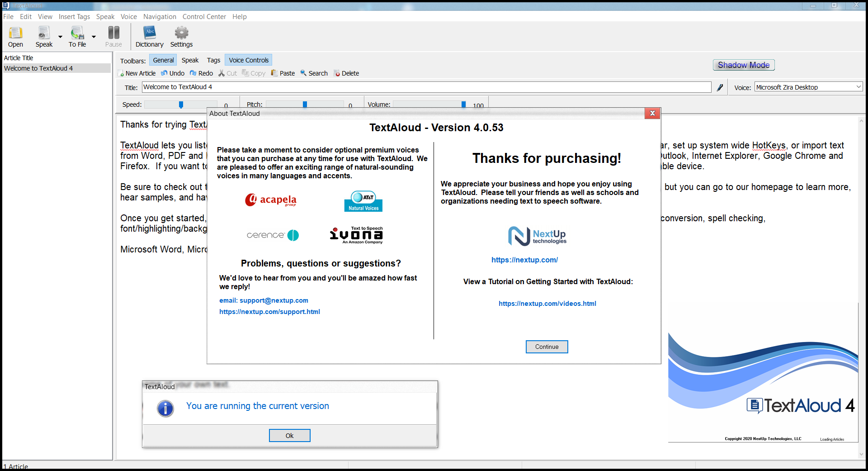The image size is (868, 471).
Task: Toggle the Speak toolbar button
Action: [x=190, y=60]
